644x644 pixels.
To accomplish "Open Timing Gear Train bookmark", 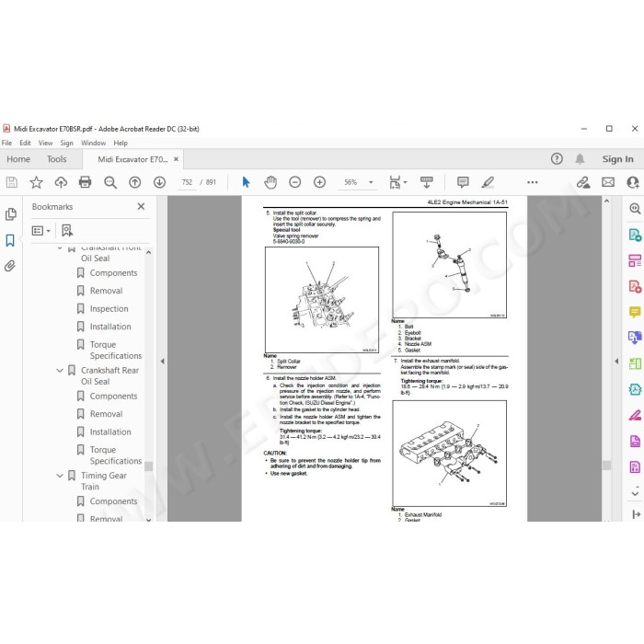I will [x=103, y=481].
